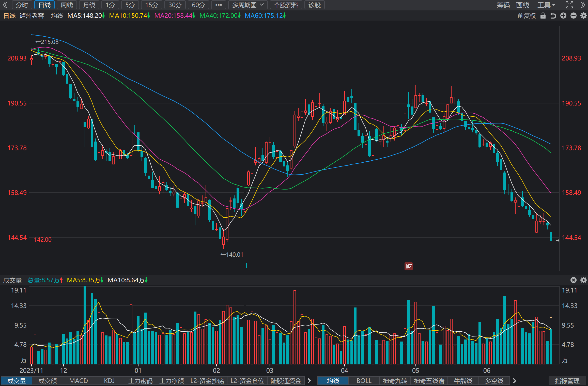Show more sub-indicators via right chevron
The width and height of the screenshot is (588, 386).
309,381
